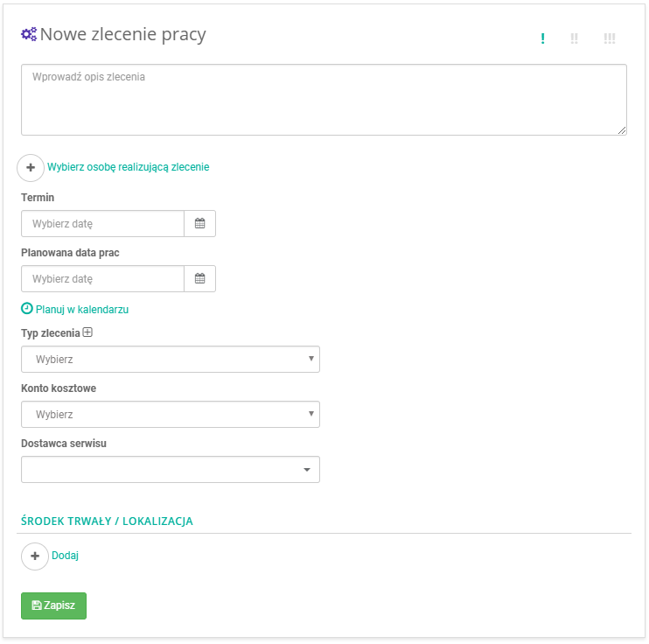This screenshot has height=644, width=649.
Task: Save the order with Zapisz button
Action: 54,605
